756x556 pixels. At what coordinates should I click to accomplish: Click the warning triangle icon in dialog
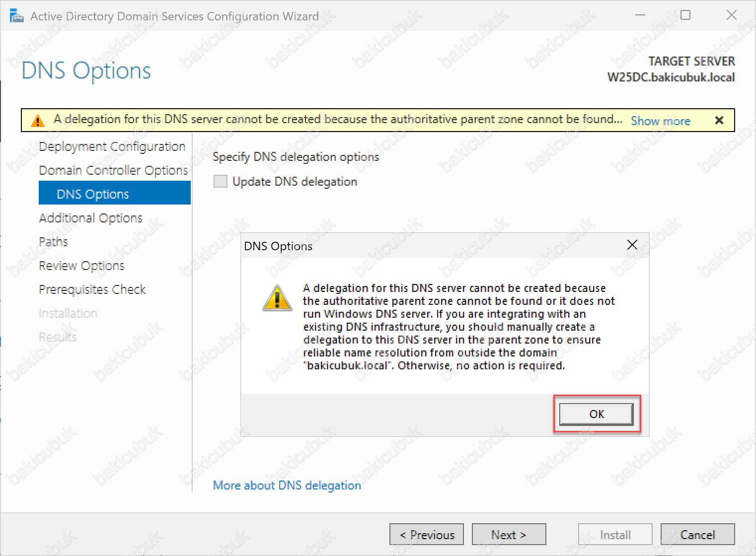tap(277, 297)
